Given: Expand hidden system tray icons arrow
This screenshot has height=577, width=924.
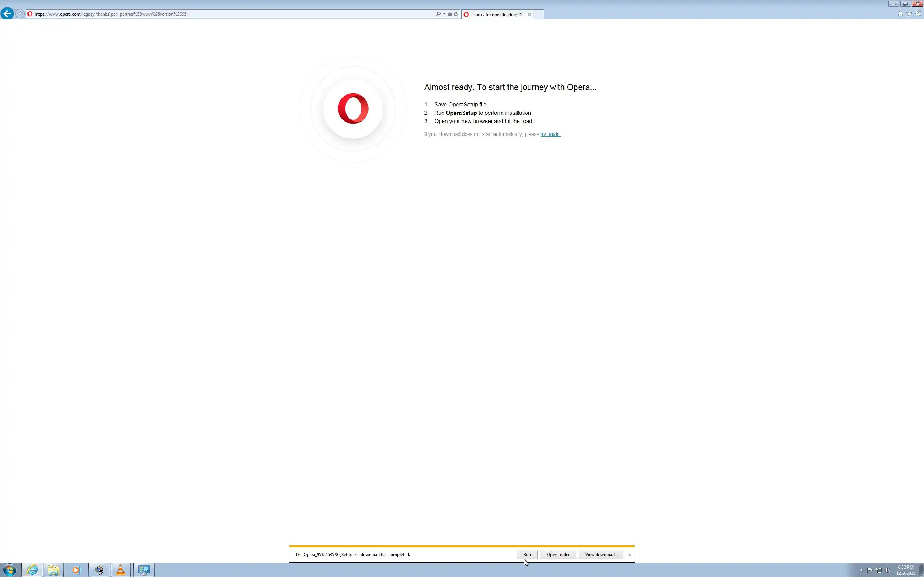Looking at the screenshot, I should (x=861, y=570).
